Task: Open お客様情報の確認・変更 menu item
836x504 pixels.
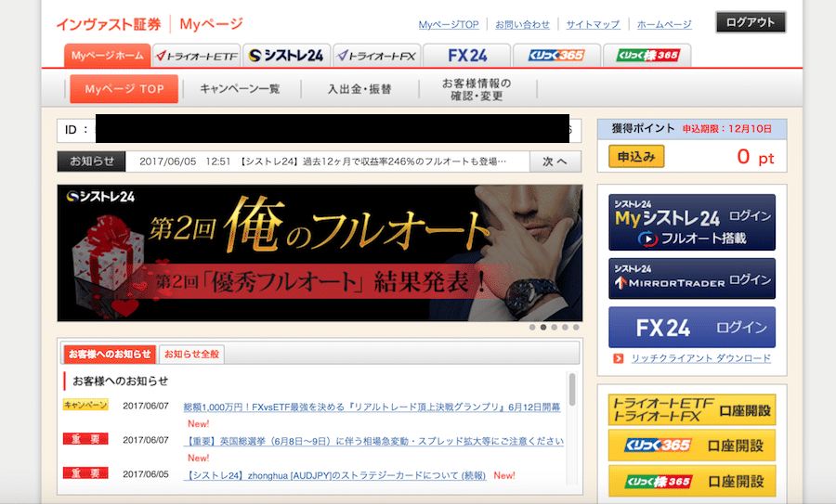Action: (x=477, y=89)
